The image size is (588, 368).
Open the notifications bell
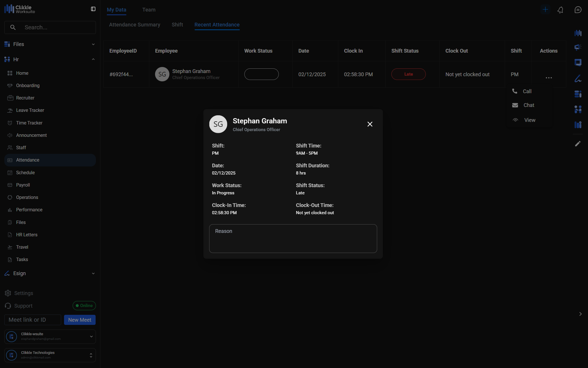click(x=560, y=10)
